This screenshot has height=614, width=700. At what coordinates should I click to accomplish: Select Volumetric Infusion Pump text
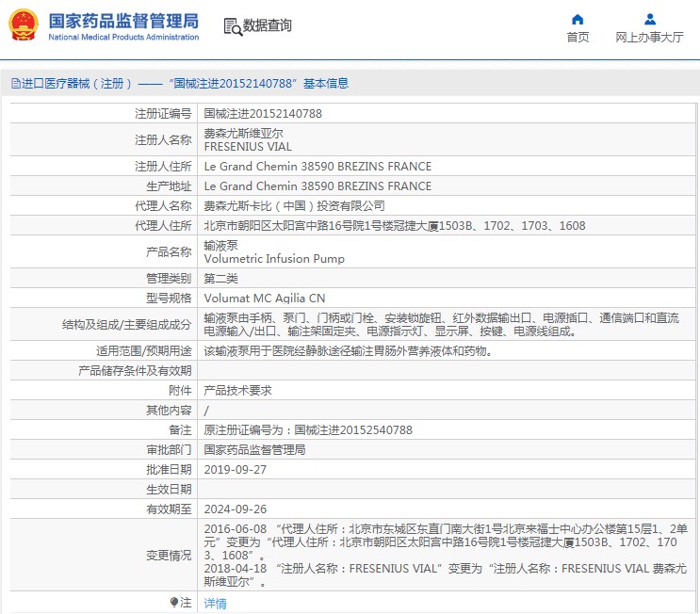274,259
